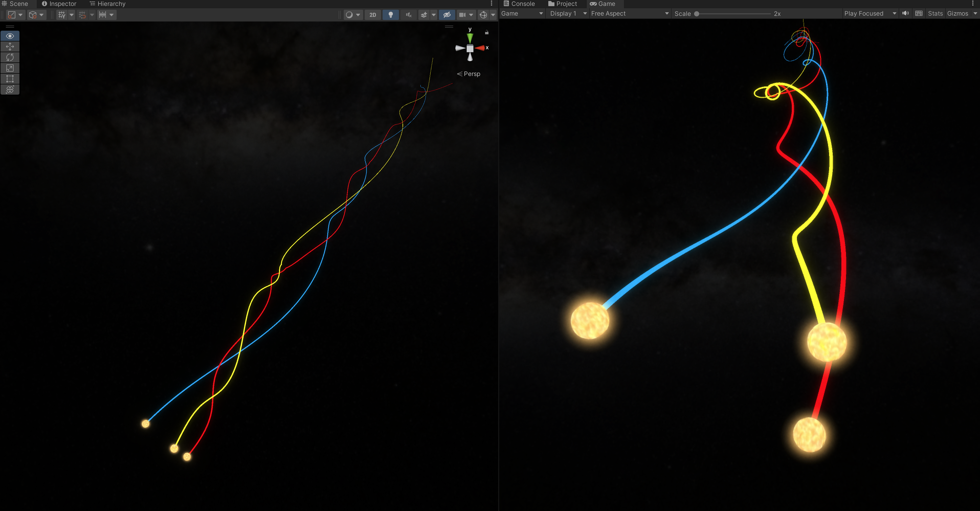Open the Free Aspect ratio dropdown

click(630, 14)
